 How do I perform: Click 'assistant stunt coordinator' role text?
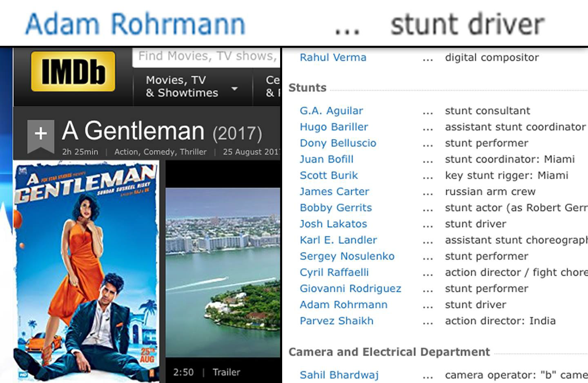[x=515, y=127]
